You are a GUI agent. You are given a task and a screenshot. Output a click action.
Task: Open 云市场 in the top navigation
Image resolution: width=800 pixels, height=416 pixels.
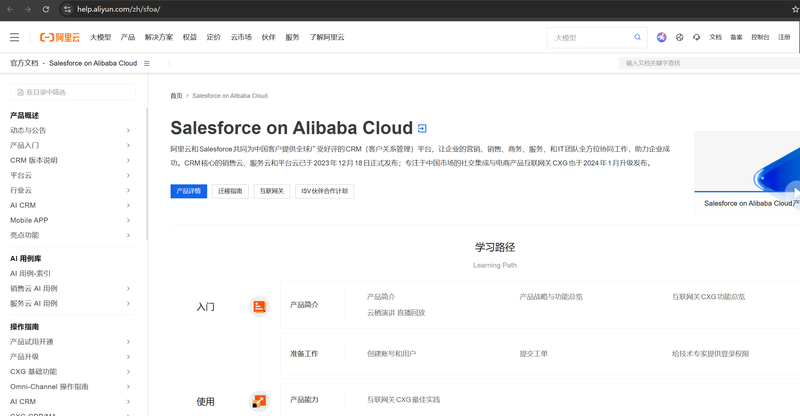(241, 37)
